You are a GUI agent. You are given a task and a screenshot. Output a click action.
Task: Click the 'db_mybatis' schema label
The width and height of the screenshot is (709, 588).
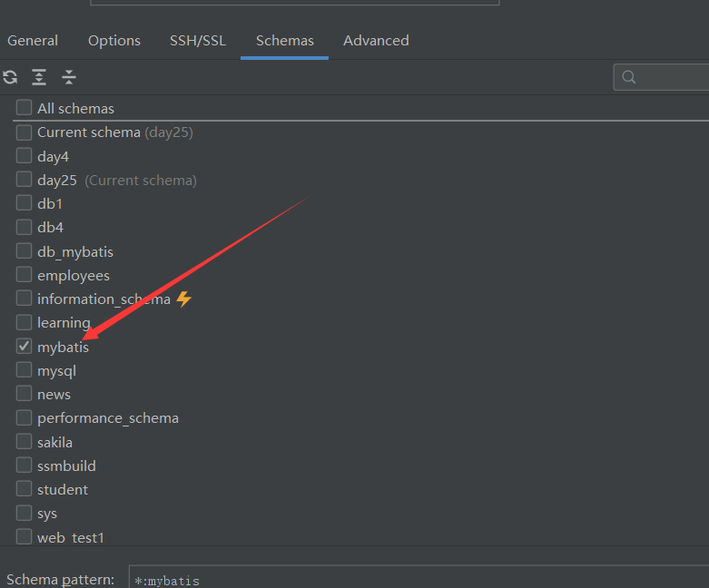click(x=75, y=251)
